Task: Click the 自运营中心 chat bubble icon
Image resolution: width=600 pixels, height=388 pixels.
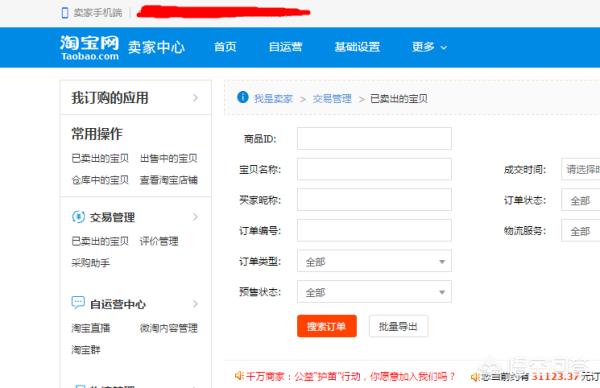Action: click(78, 303)
